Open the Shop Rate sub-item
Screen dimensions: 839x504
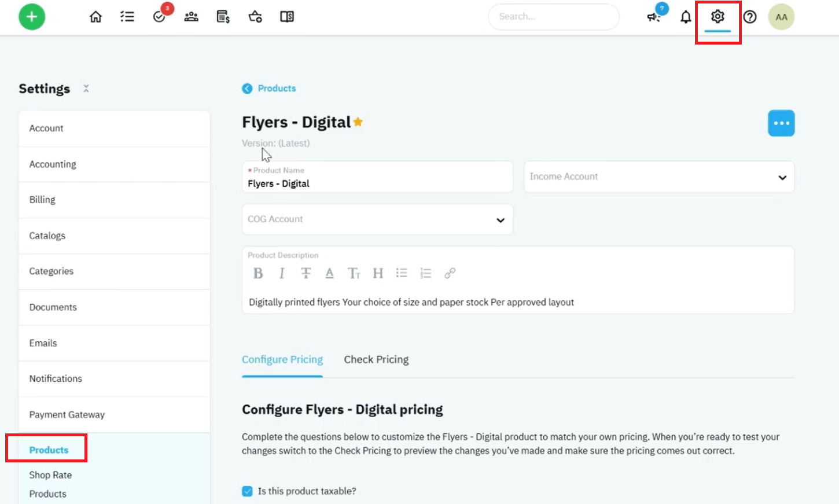pos(50,475)
